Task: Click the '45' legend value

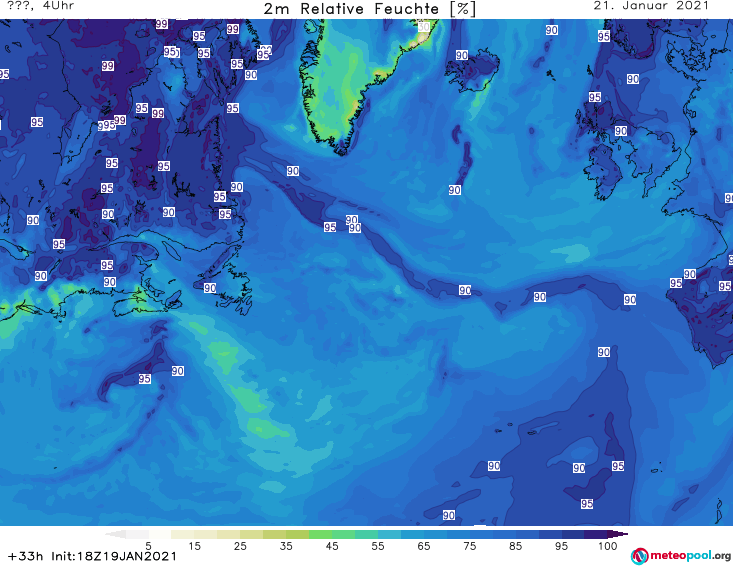Action: pyautogui.click(x=331, y=545)
